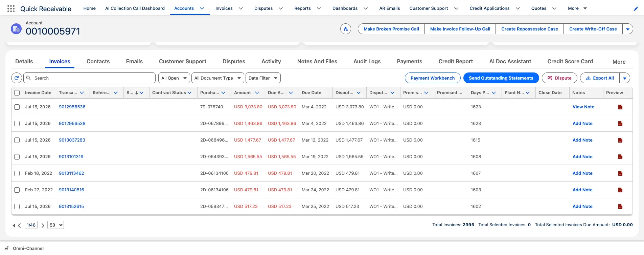The width and height of the screenshot is (644, 255).
Task: Open the account hierarchy icon
Action: (x=346, y=29)
